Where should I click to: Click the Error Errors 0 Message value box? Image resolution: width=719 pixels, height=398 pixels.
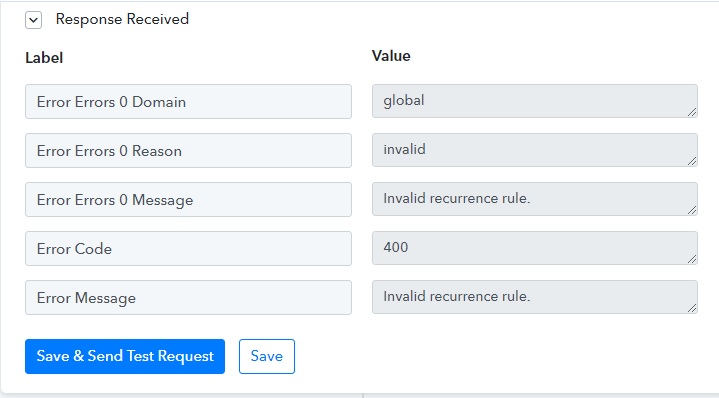tap(535, 199)
